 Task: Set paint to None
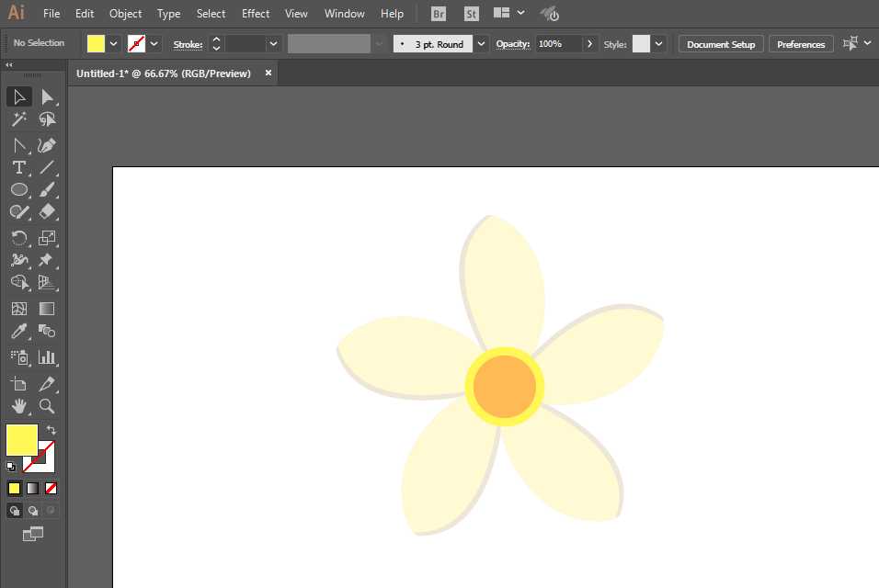click(51, 488)
